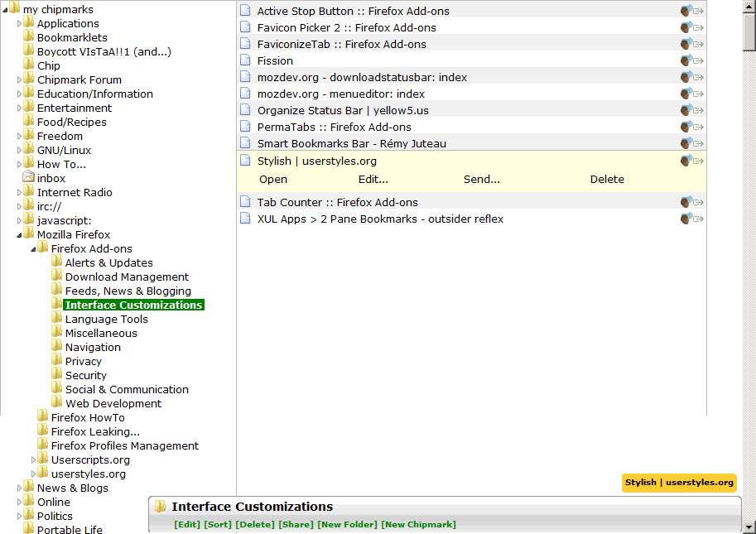Click the folder icon beside Bookmarklets
Viewport: 756px width, 534px height.
click(x=29, y=36)
